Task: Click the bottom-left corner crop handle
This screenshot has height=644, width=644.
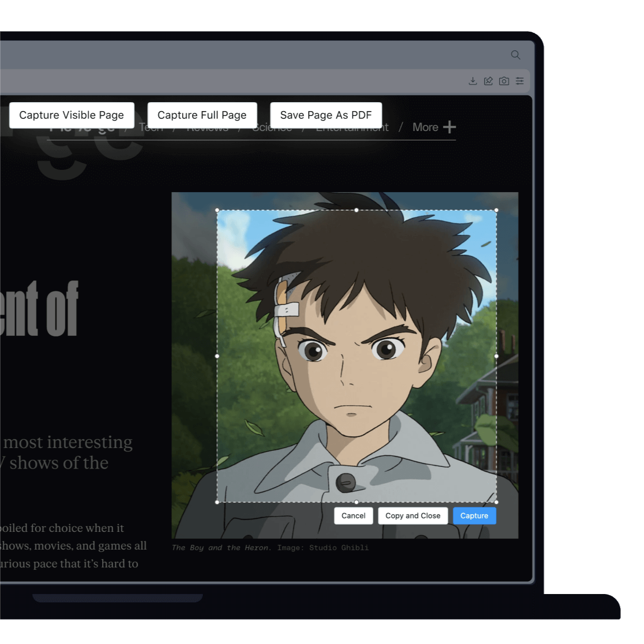Action: (217, 502)
